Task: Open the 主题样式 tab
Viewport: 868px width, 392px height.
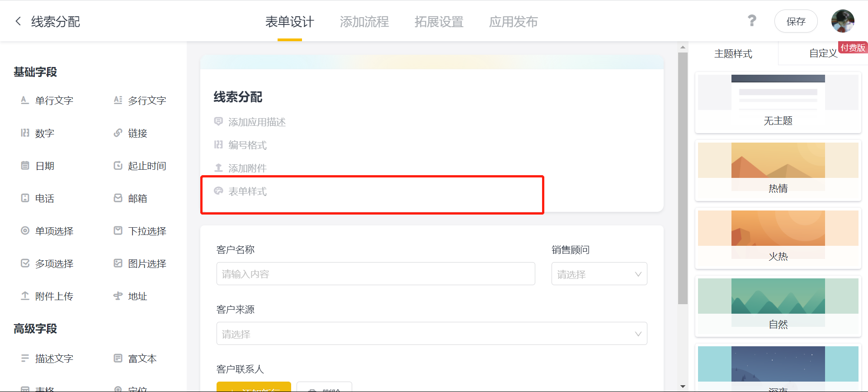Action: click(733, 54)
